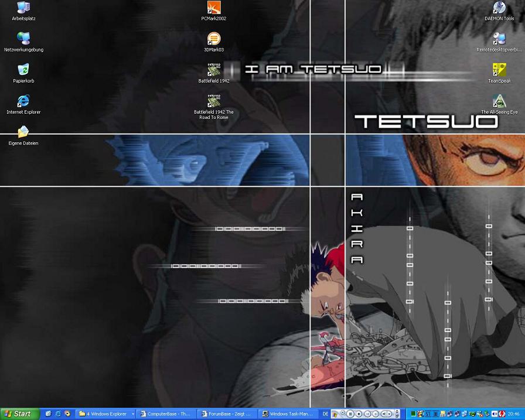
Task: Launch Internet Explorer from quick launch bar
Action: 58,414
